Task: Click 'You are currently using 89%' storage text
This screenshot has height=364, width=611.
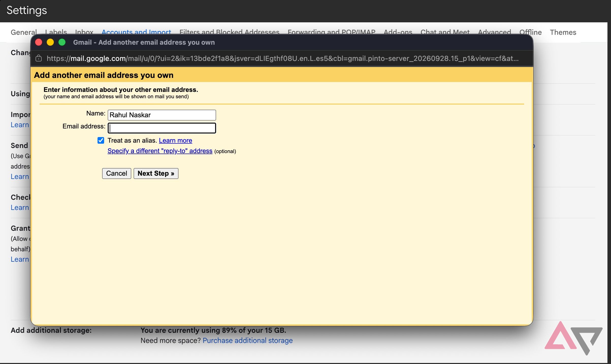Action: tap(213, 330)
